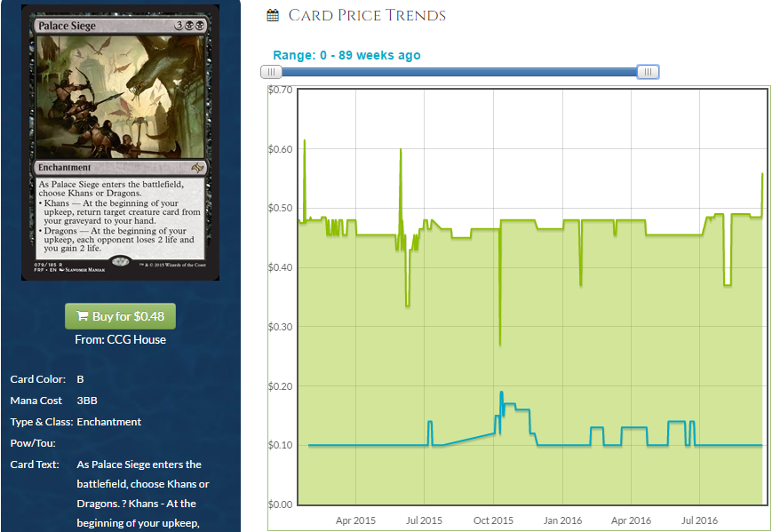Click the green price line's lowest dip near Oct 2015

coord(500,344)
